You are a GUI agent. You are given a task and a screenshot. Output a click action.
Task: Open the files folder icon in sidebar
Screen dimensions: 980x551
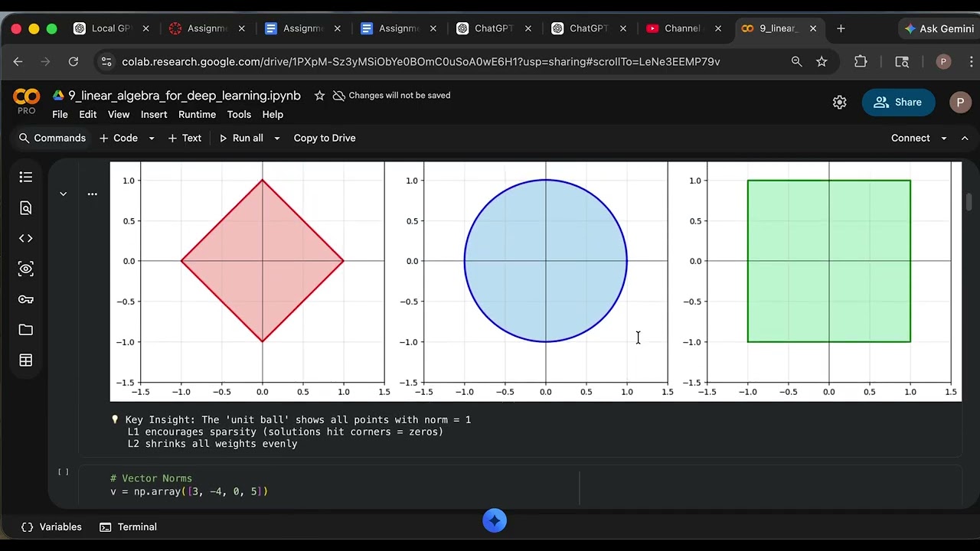click(26, 330)
